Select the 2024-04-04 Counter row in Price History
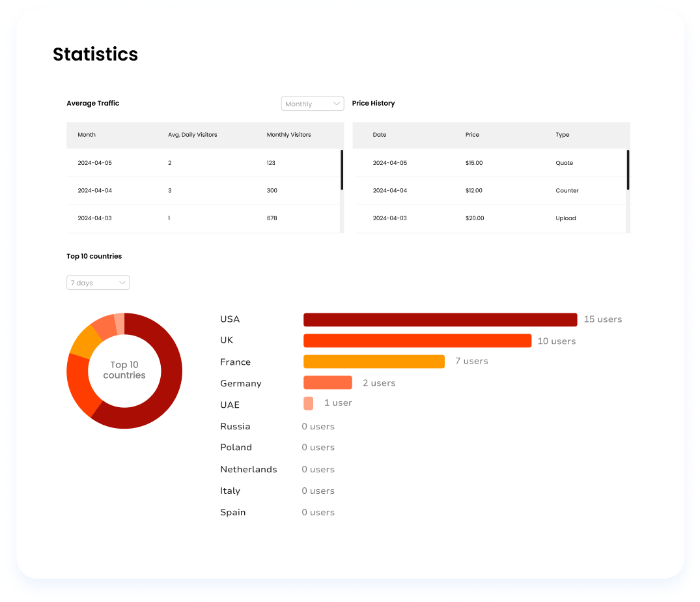The height and width of the screenshot is (602, 700). 482,190
